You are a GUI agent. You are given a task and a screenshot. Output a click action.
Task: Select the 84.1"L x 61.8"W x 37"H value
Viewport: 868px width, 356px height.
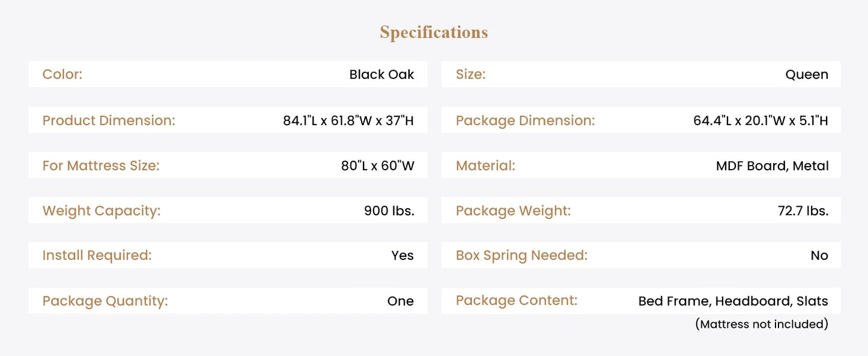click(348, 121)
